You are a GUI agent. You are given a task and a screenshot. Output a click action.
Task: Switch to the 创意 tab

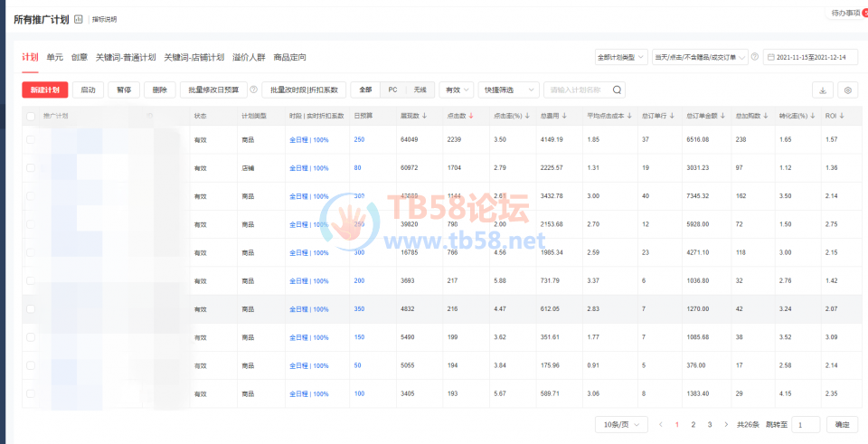pyautogui.click(x=80, y=57)
